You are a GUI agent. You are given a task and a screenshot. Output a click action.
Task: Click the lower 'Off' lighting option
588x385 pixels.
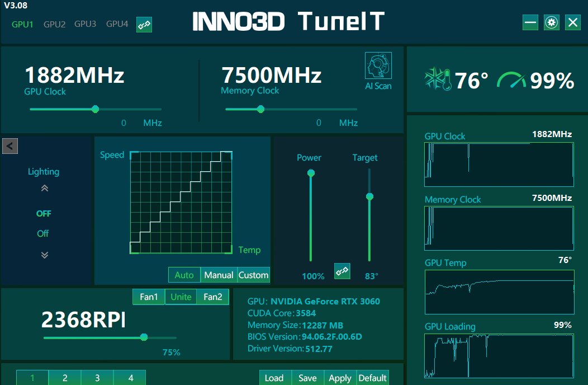click(42, 233)
